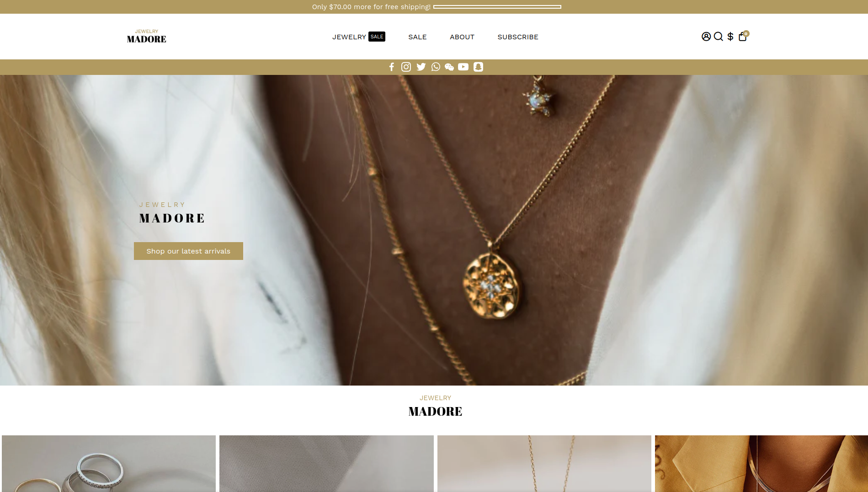Open the Facebook social link icon
This screenshot has height=492, width=868.
coord(392,67)
